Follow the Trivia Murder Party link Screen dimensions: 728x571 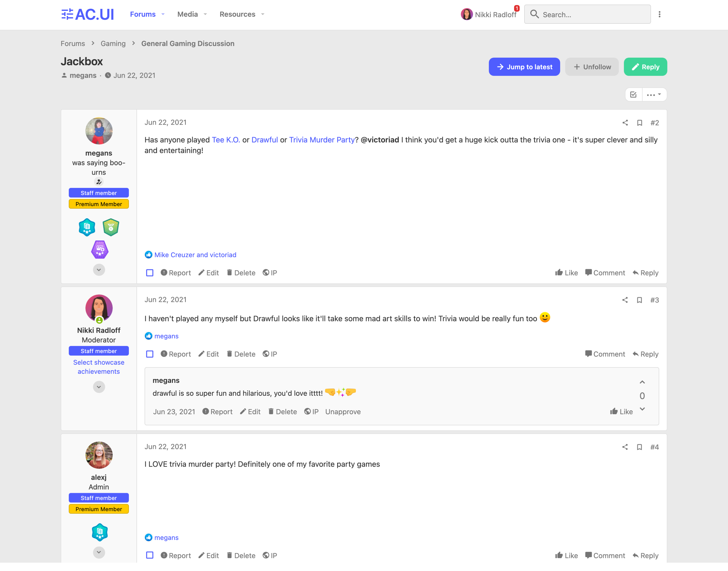(321, 140)
